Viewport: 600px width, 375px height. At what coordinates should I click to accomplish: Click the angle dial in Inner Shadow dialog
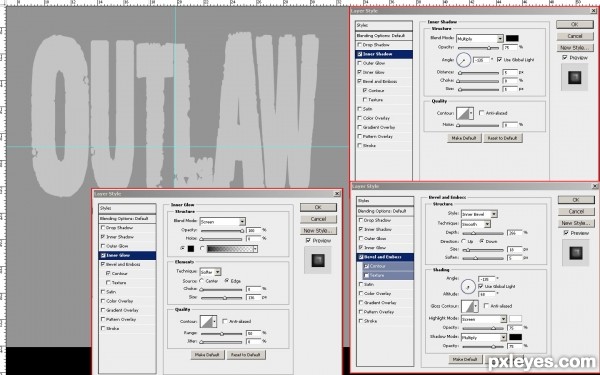463,60
